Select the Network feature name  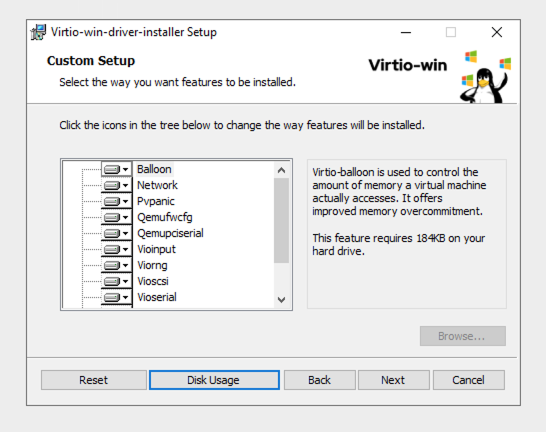pos(157,185)
